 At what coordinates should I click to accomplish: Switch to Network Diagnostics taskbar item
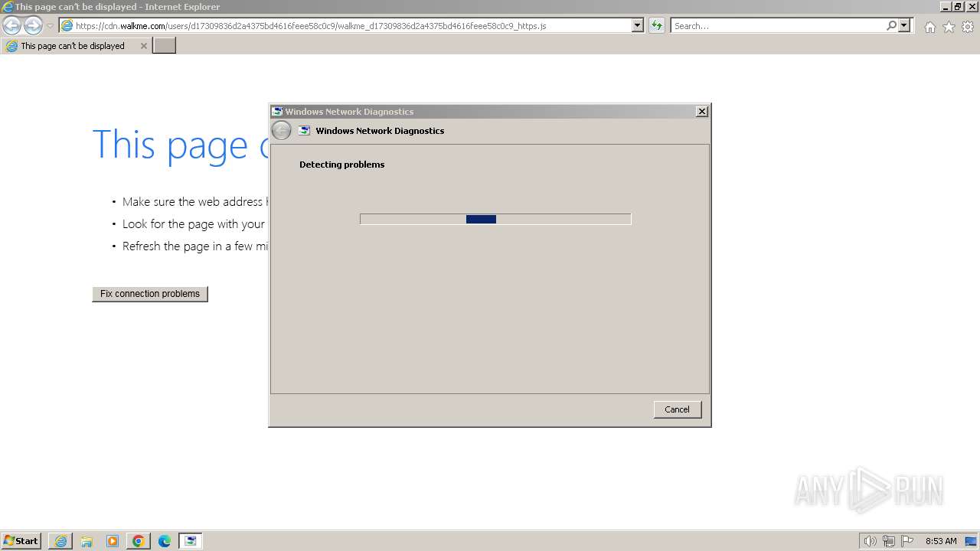(x=191, y=541)
